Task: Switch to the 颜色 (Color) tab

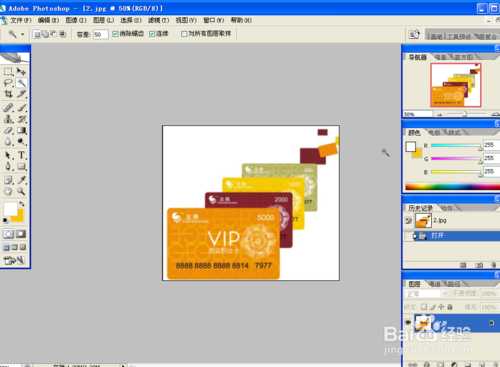Action: (x=415, y=132)
